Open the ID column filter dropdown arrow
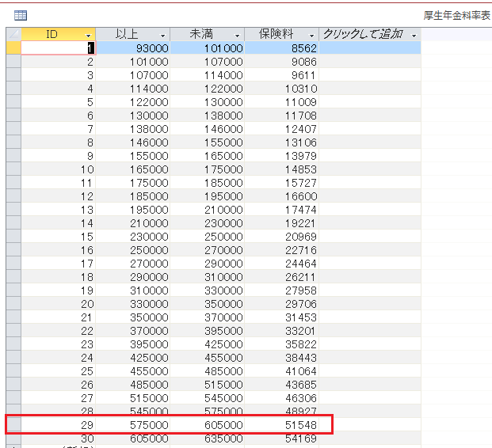 [x=87, y=36]
